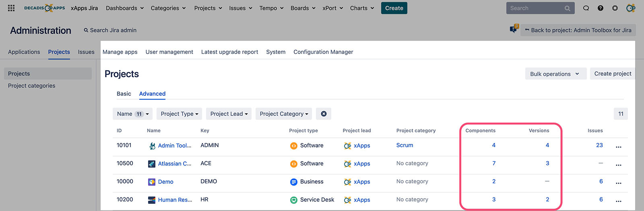Open the Latest upgrade report tab
Screen dimensions: 644x211
point(230,52)
